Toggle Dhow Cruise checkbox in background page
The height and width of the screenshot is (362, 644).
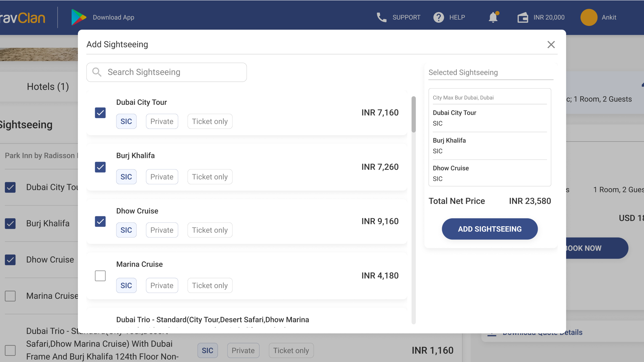point(10,260)
